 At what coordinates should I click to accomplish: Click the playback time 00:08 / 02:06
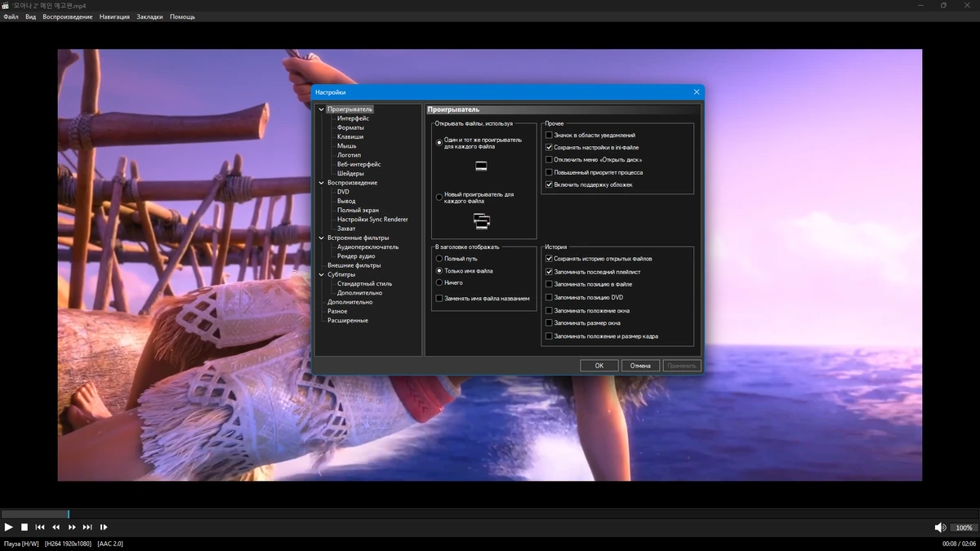tap(960, 544)
